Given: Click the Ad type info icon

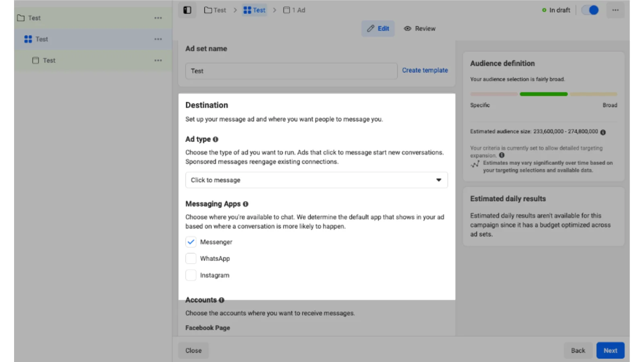Looking at the screenshot, I should pos(215,139).
